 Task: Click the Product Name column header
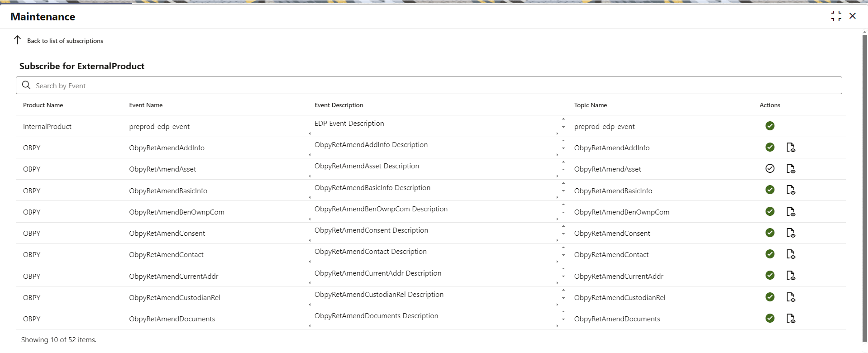(x=43, y=105)
